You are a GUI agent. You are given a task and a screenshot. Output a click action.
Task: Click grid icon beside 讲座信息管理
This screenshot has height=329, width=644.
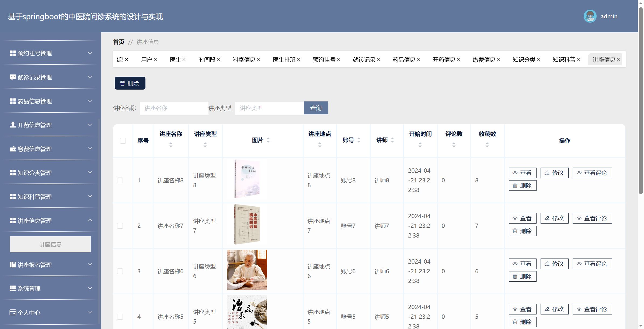point(13,221)
